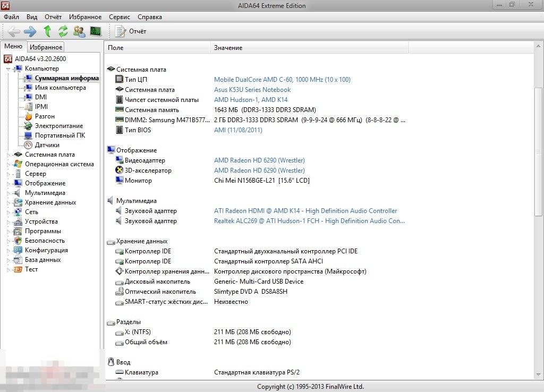Viewport: 544px width, 392px height.
Task: Open the green monitor diagnostics toolbar icon
Action: click(96, 31)
